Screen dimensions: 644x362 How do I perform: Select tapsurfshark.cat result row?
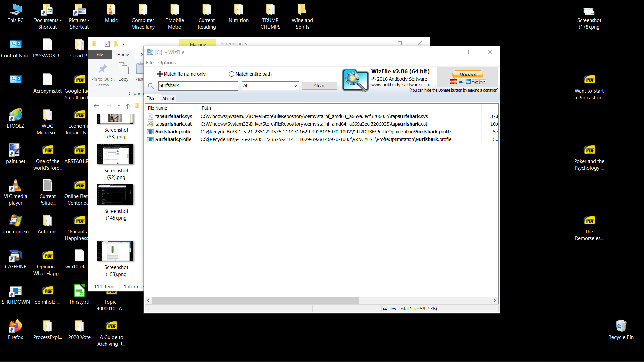coord(322,124)
